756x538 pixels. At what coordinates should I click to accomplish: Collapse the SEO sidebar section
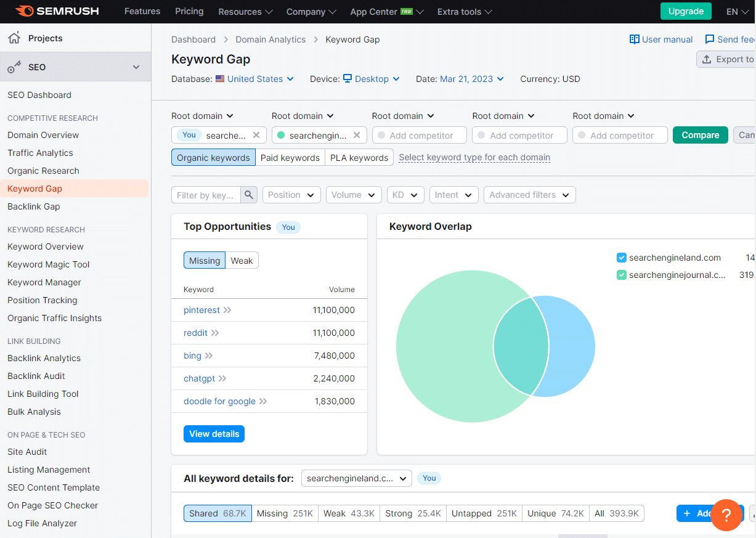coord(136,67)
